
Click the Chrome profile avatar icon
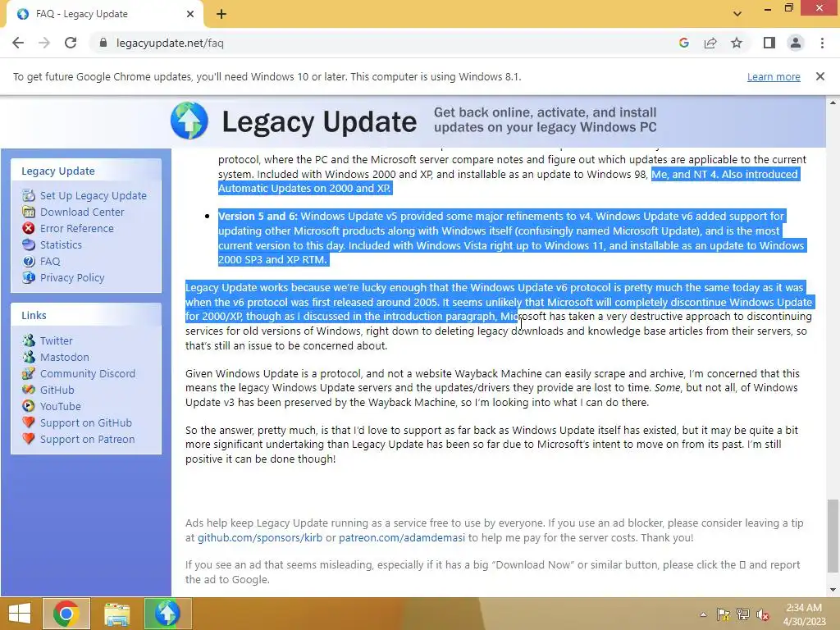click(x=796, y=43)
